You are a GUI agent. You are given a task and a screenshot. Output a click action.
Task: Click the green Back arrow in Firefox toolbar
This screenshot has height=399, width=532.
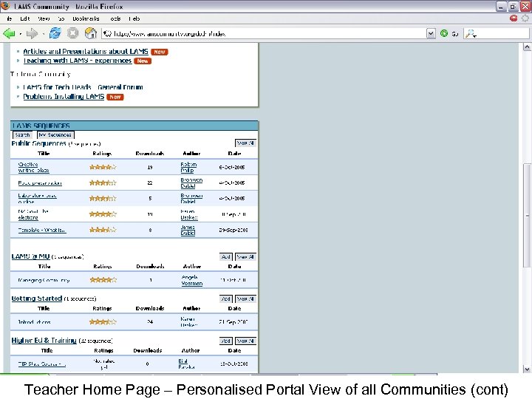[9, 33]
